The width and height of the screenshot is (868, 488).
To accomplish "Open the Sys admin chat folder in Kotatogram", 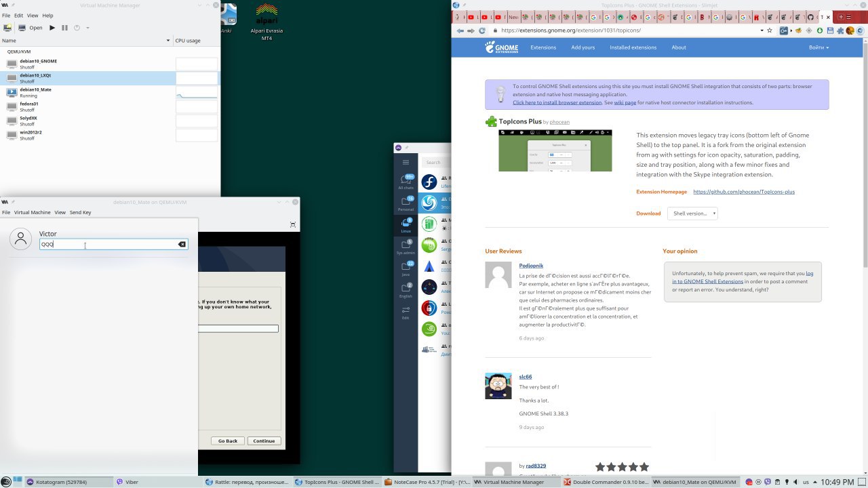I will click(x=406, y=247).
